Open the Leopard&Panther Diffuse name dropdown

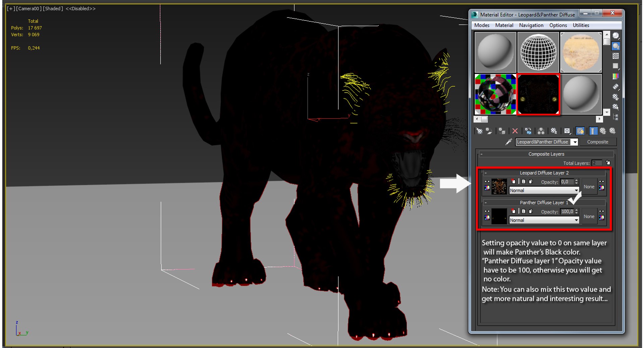point(575,142)
